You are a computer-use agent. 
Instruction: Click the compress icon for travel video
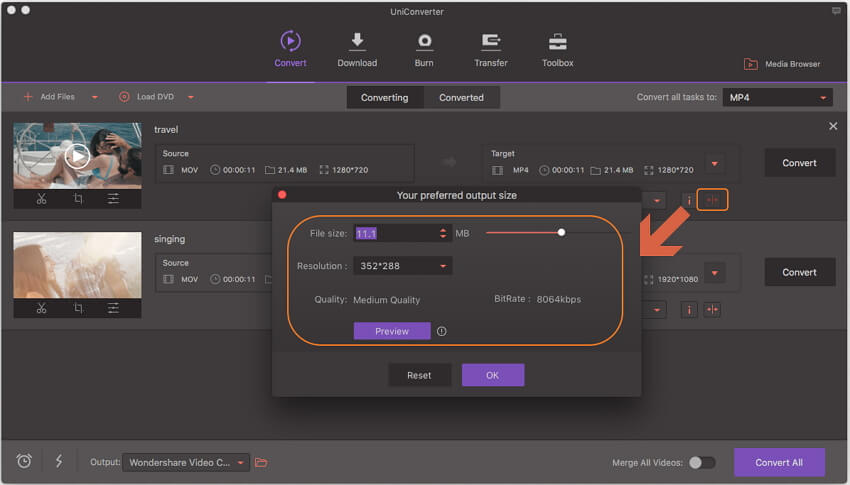(x=712, y=201)
